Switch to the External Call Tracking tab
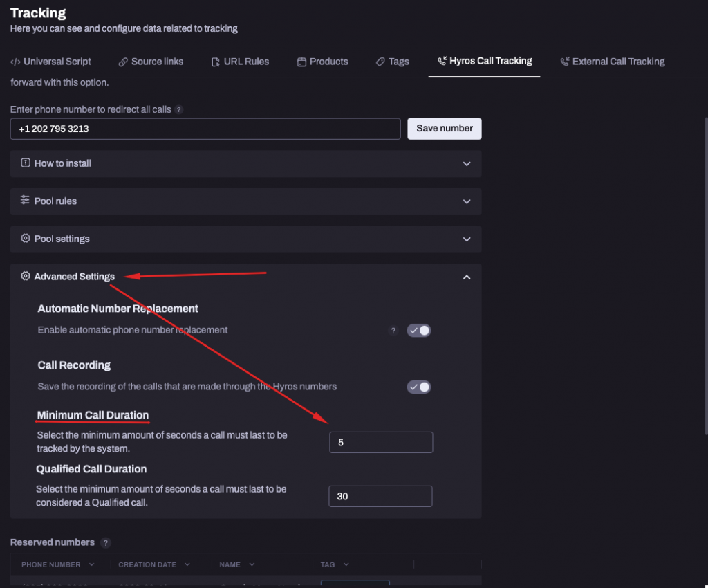The height and width of the screenshot is (588, 708). 613,61
